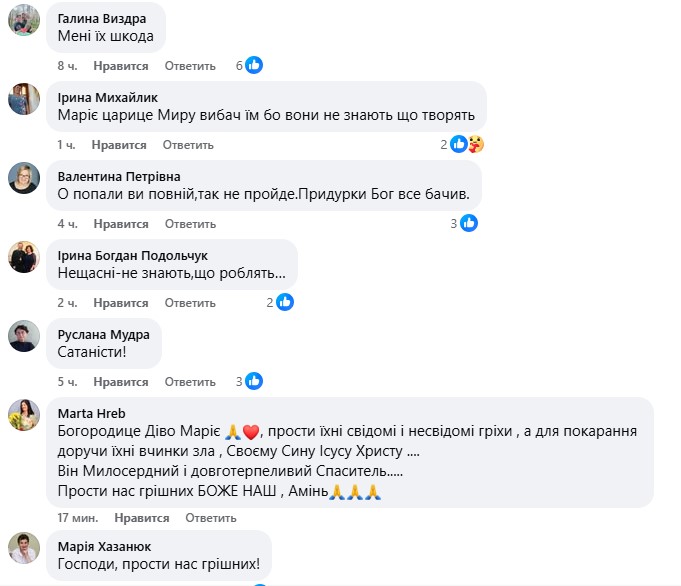The width and height of the screenshot is (681, 586).
Task: Click the 17 мин. timestamp on Marta's comment
Action: pos(76,518)
